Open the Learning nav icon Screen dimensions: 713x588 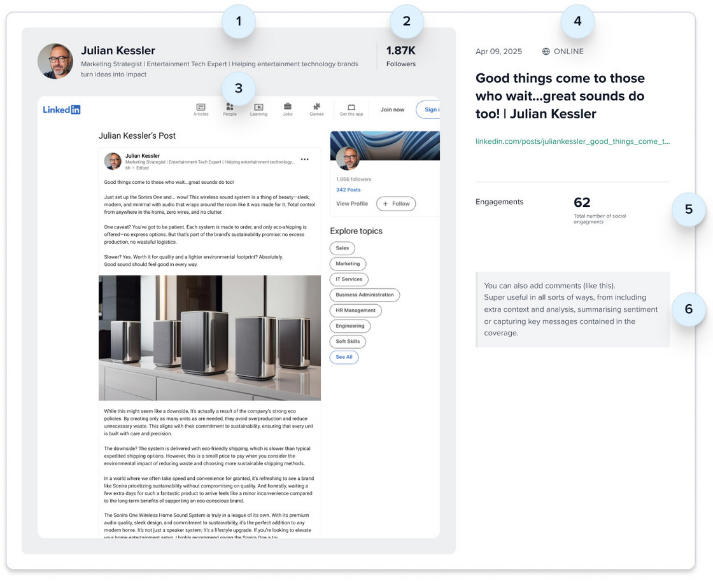pos(258,108)
